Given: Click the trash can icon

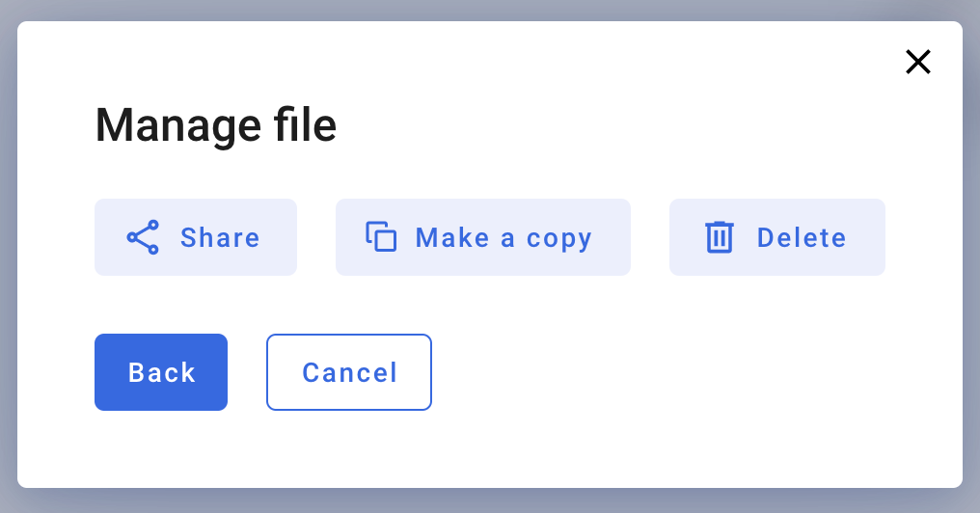Looking at the screenshot, I should 720,237.
